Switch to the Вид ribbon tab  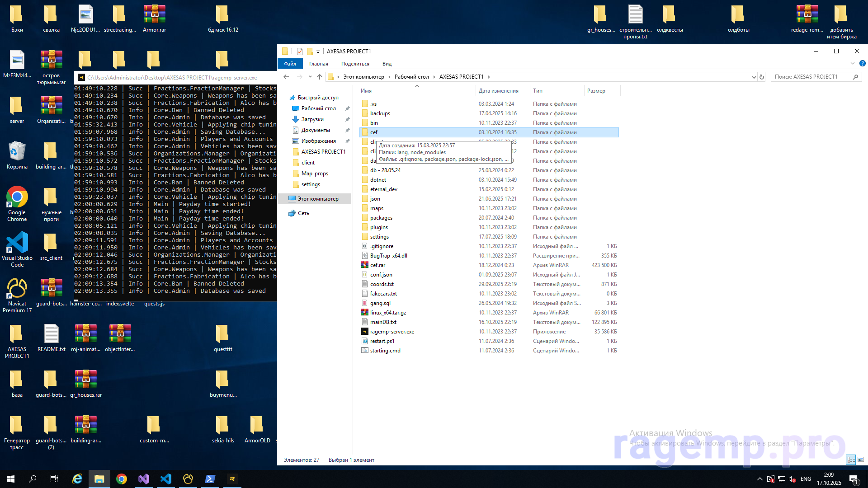[387, 64]
